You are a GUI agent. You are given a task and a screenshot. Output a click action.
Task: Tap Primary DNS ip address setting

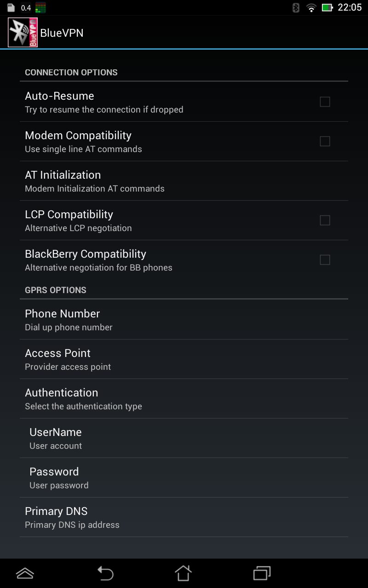(184, 517)
